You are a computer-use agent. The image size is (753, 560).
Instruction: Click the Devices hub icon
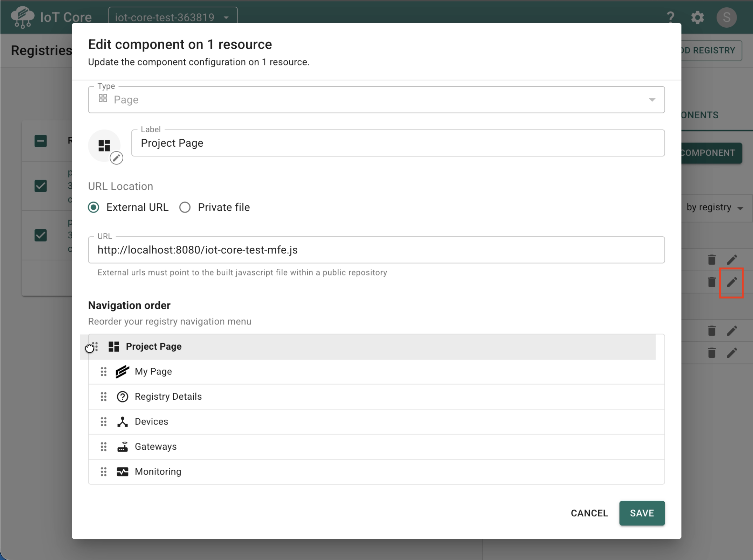pos(122,422)
